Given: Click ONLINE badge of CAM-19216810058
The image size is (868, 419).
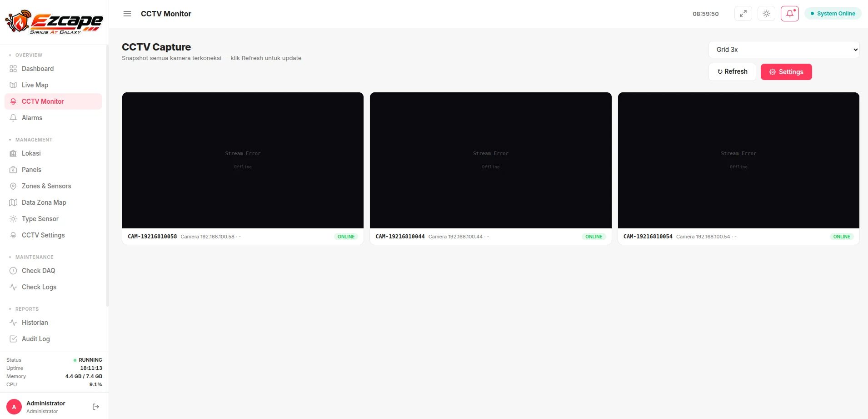Looking at the screenshot, I should coord(346,237).
